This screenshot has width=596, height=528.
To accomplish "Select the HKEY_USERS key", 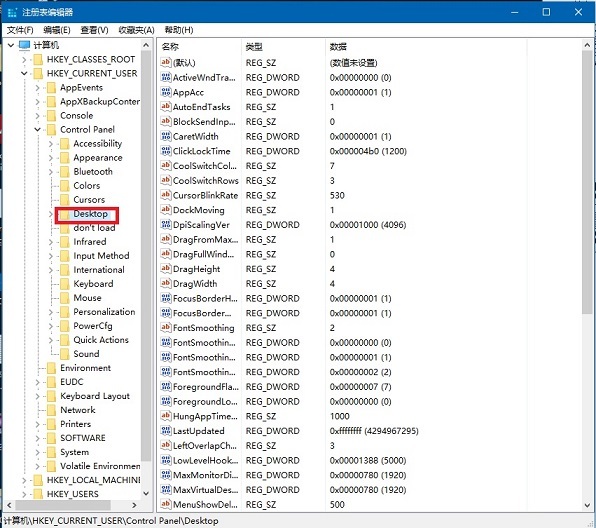I will 73,494.
